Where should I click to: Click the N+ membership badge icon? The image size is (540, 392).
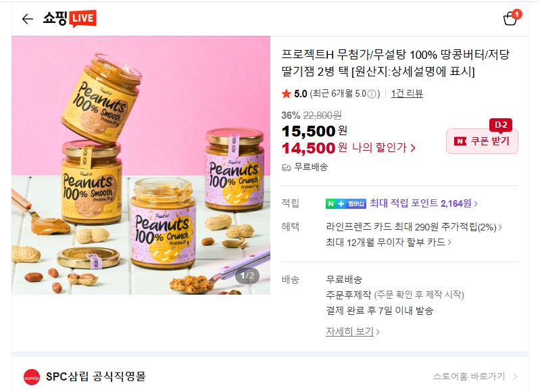click(x=346, y=203)
